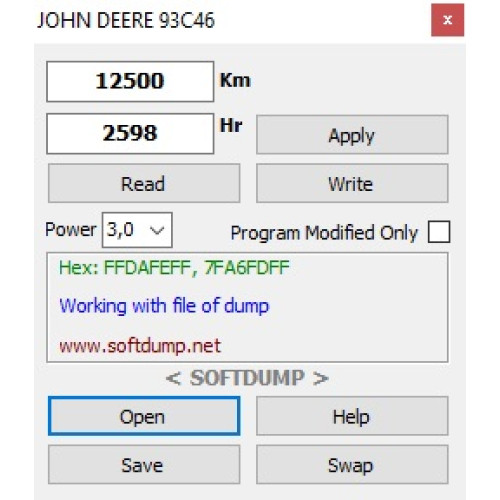
Task: Click the Swap button
Action: (x=352, y=464)
